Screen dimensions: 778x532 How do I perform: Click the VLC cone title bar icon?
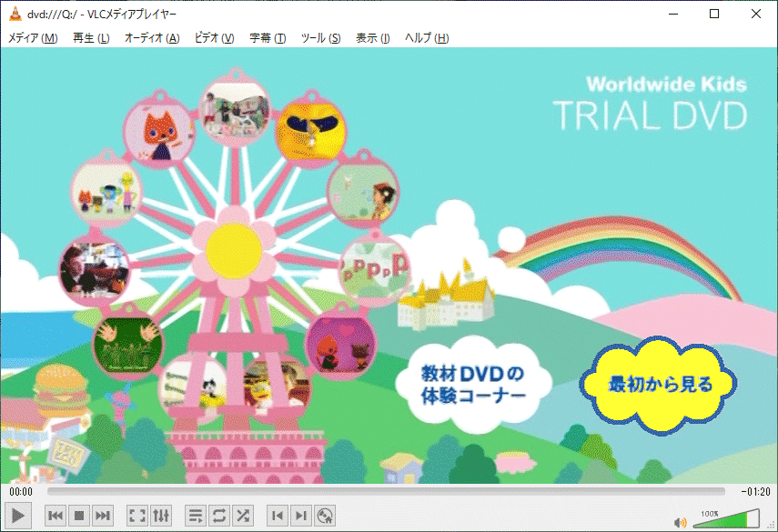click(x=15, y=14)
